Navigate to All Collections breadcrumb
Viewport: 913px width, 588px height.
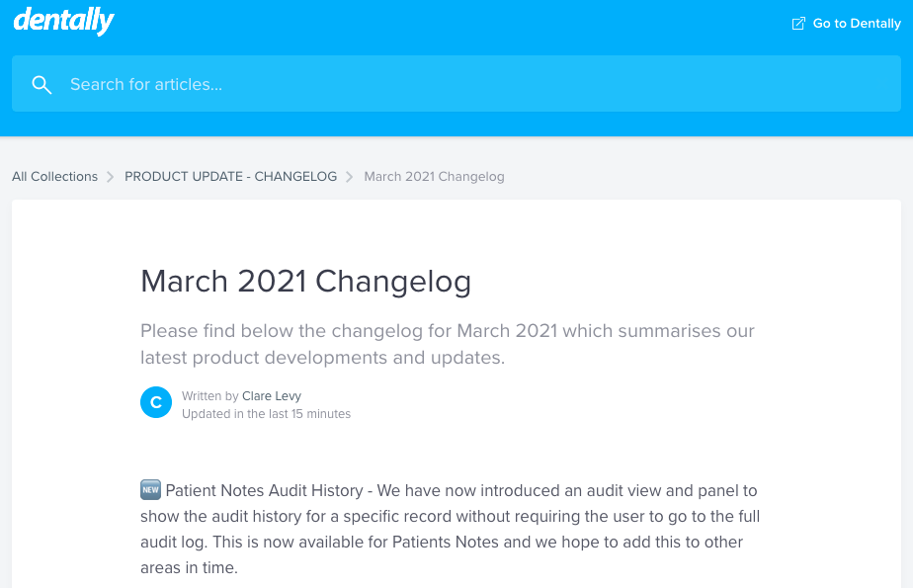pyautogui.click(x=54, y=177)
